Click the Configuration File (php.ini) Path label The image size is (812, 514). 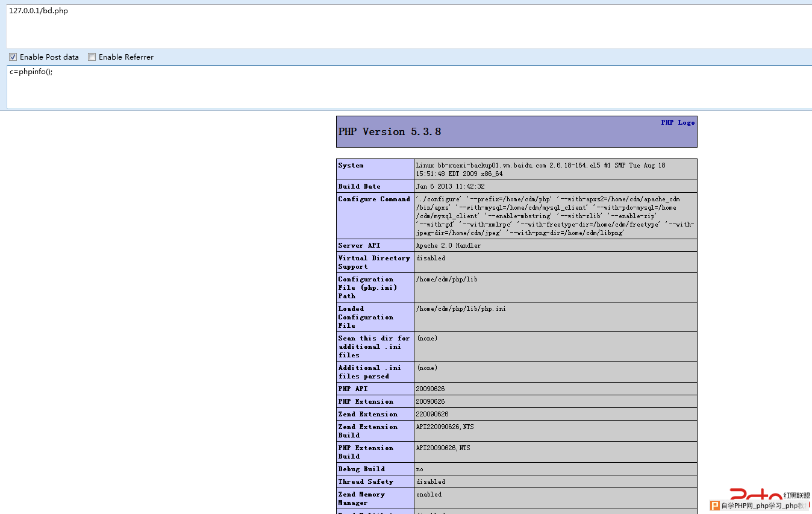[x=367, y=287]
